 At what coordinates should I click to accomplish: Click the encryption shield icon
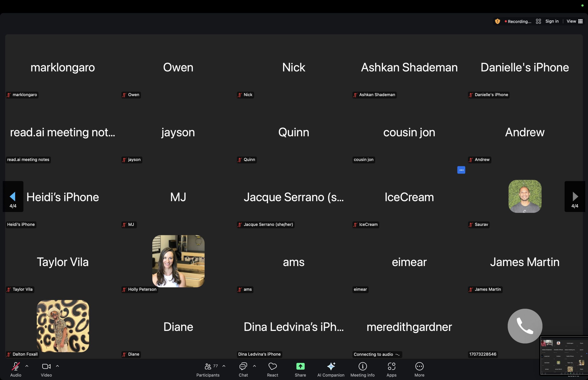(497, 22)
